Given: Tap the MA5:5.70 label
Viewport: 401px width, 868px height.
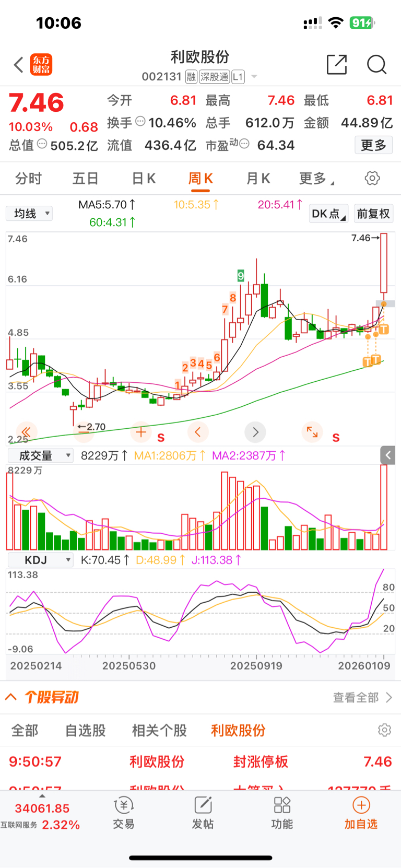Looking at the screenshot, I should 107,205.
